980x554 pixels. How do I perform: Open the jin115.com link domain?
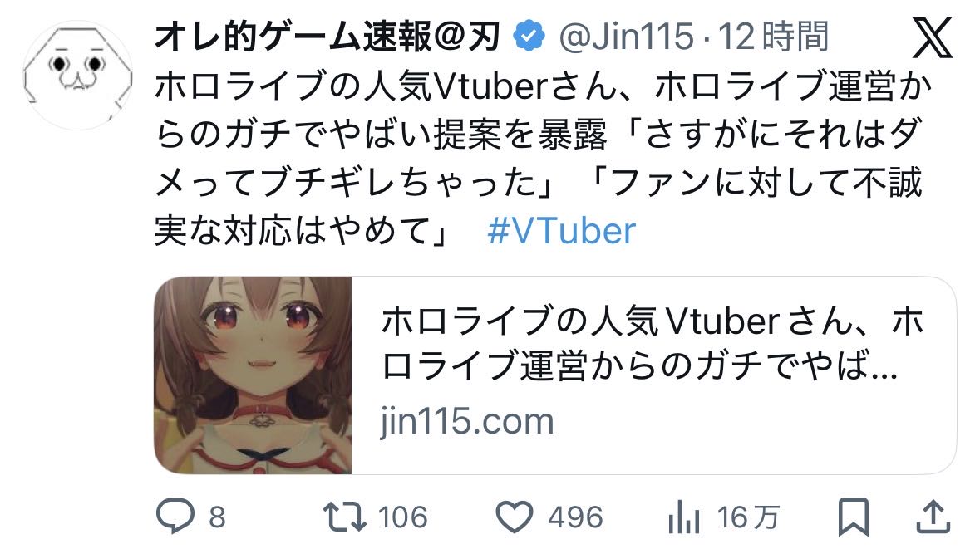467,422
